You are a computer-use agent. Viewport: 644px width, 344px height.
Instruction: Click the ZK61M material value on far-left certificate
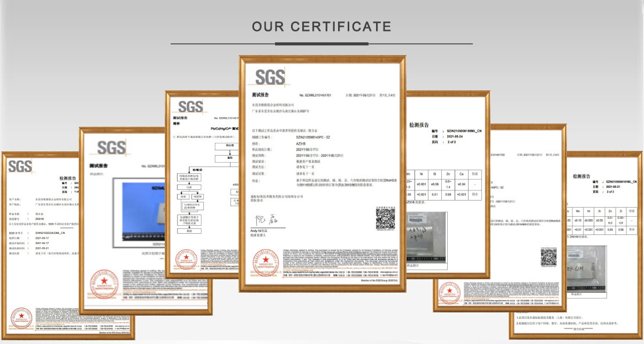click(x=39, y=219)
